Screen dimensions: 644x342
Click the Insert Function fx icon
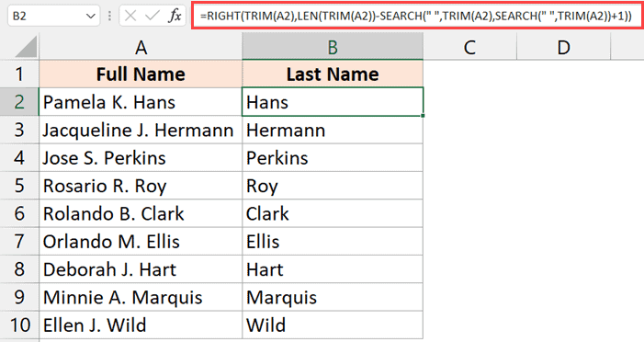pyautogui.click(x=175, y=16)
